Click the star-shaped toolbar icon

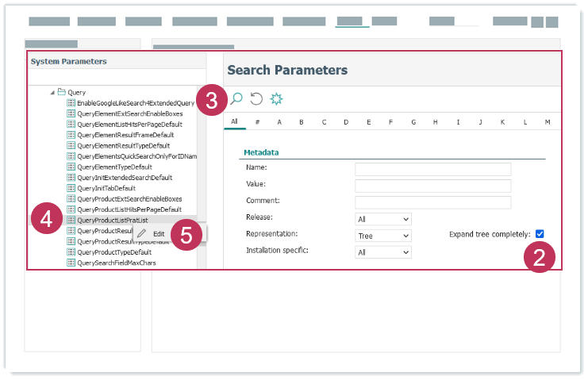(276, 99)
